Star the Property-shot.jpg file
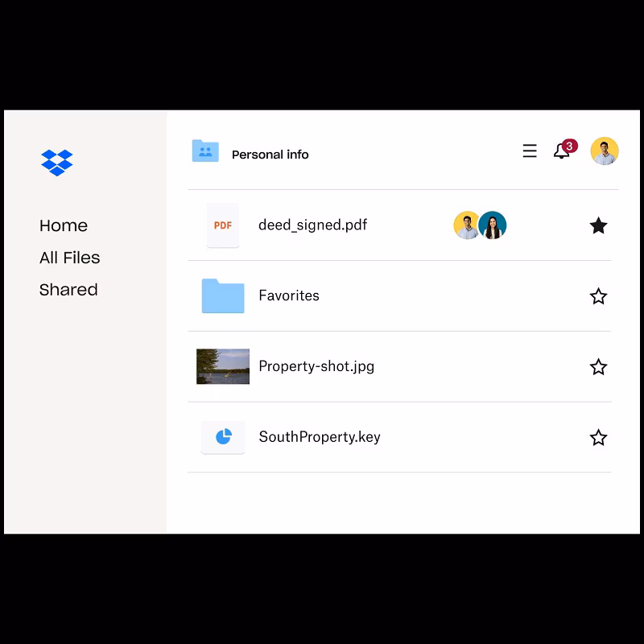The height and width of the screenshot is (644, 644). tap(598, 367)
